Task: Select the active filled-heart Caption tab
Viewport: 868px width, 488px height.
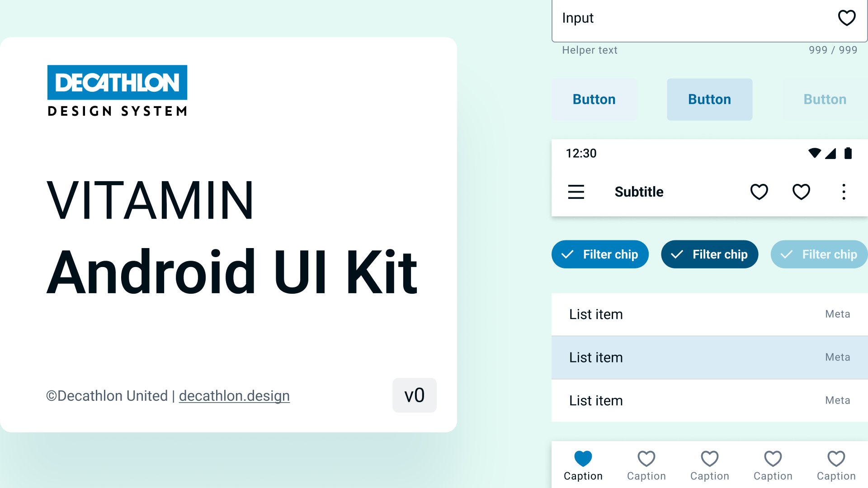Action: coord(583,465)
